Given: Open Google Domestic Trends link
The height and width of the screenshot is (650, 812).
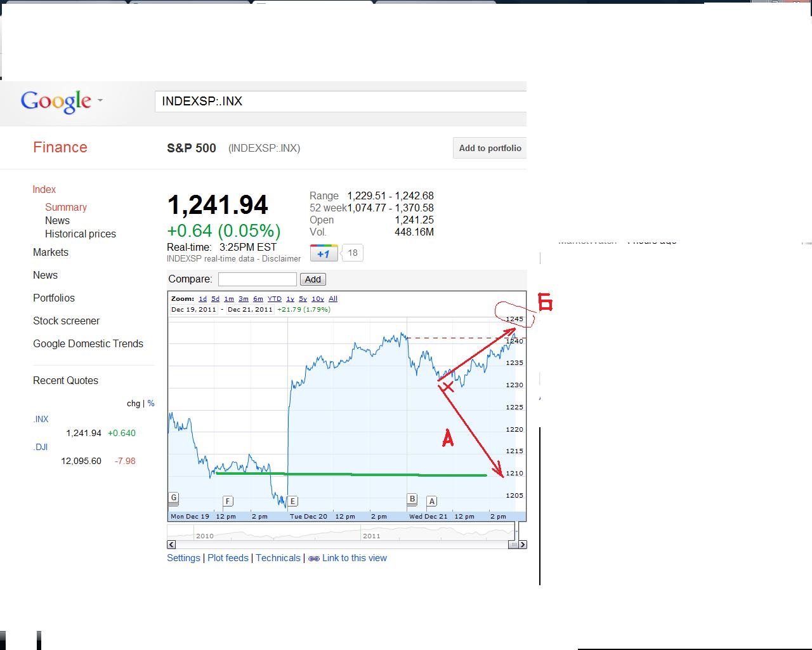Looking at the screenshot, I should pyautogui.click(x=88, y=343).
